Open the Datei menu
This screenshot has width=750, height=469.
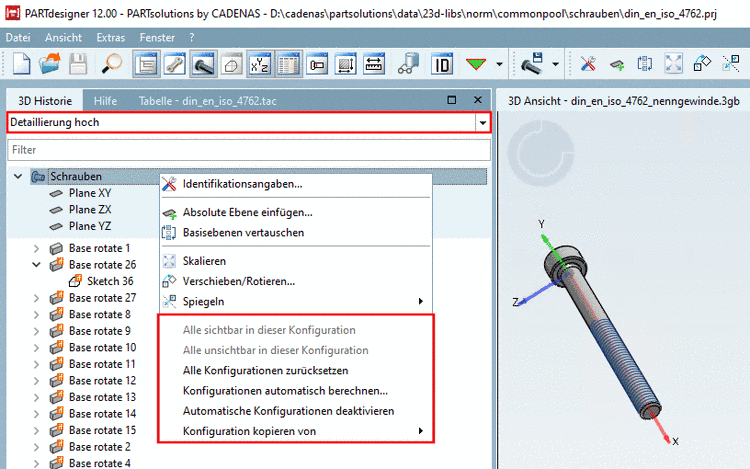[x=18, y=37]
